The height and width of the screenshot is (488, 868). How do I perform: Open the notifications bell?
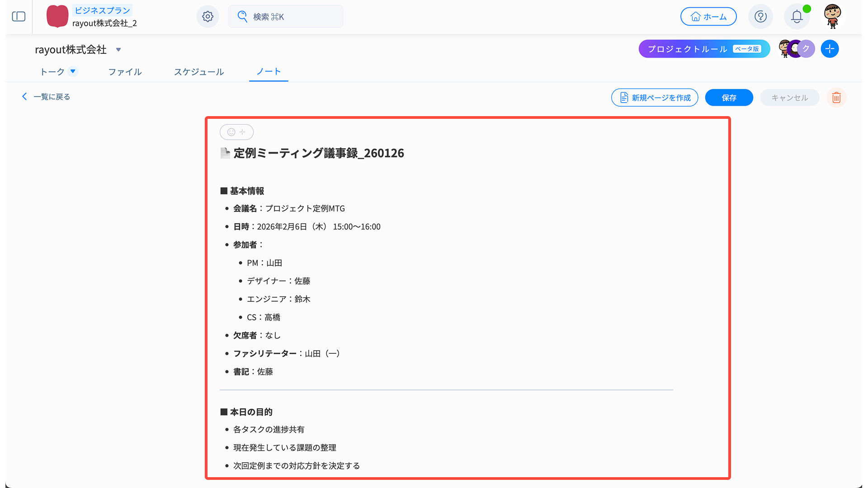[x=797, y=17]
